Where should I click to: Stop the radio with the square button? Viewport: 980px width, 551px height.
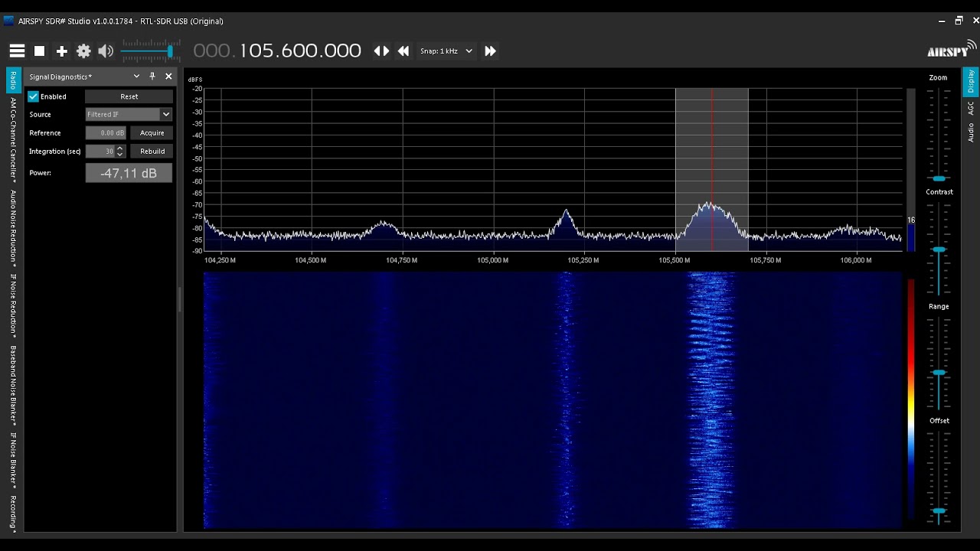(x=40, y=51)
